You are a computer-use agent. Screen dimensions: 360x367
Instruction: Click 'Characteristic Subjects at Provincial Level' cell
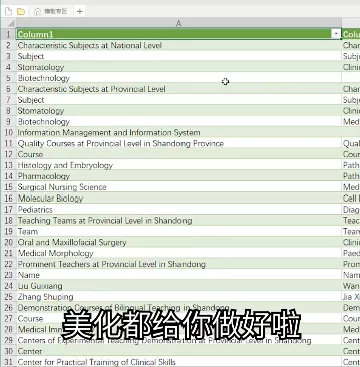pyautogui.click(x=179, y=89)
